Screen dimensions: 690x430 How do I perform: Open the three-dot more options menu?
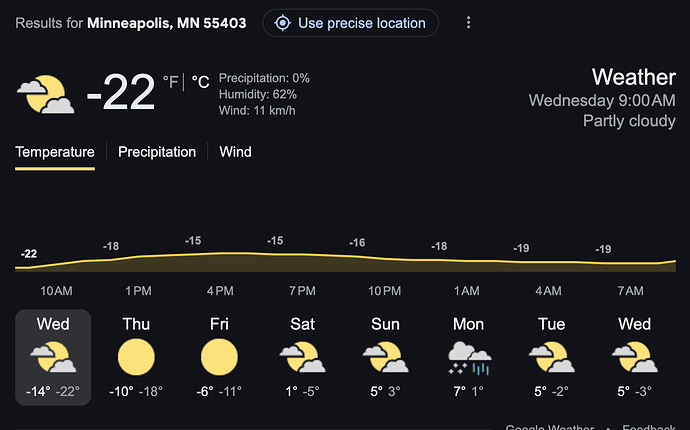(x=468, y=23)
